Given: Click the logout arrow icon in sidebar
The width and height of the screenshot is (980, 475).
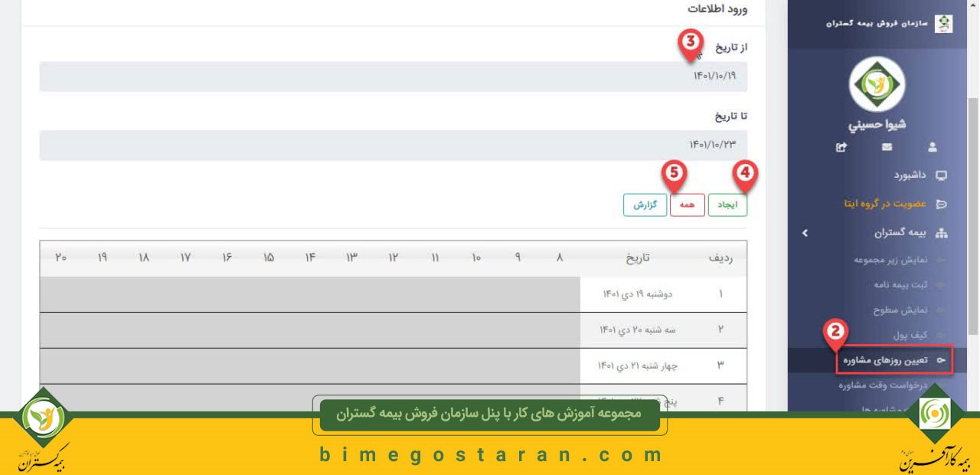Looking at the screenshot, I should tap(841, 146).
